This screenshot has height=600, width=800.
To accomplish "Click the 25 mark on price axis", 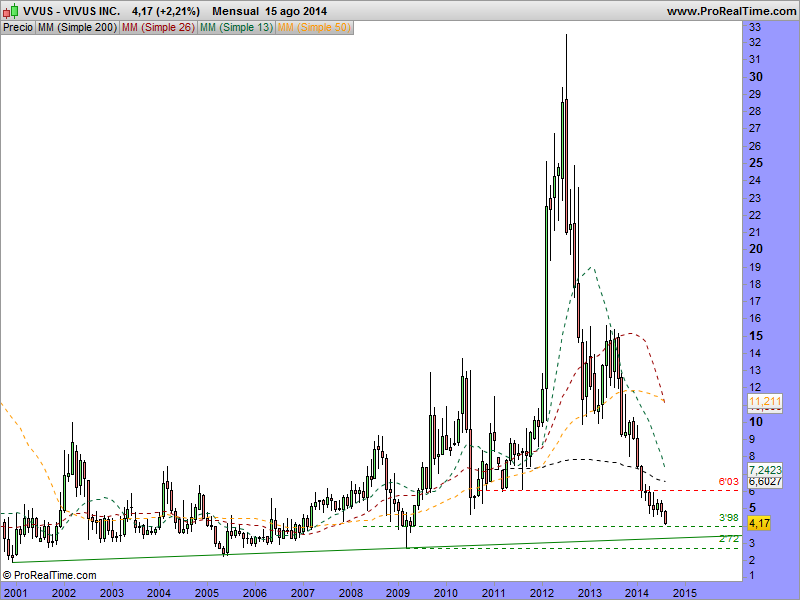I will (756, 163).
